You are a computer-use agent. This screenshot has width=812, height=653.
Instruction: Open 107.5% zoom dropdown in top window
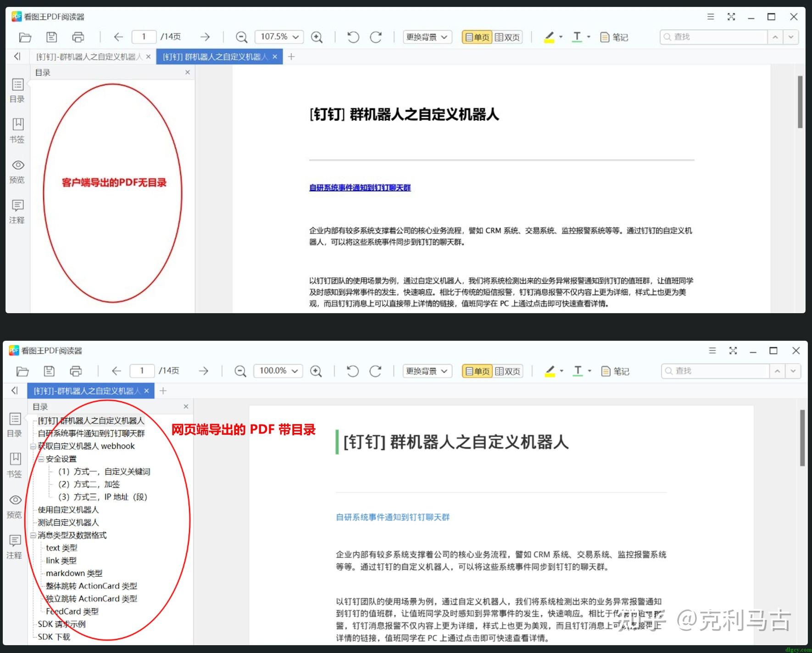279,37
